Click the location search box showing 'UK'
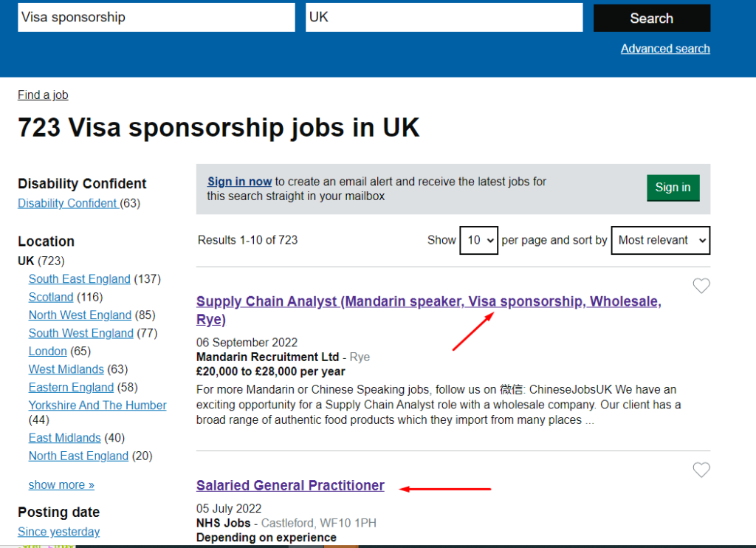This screenshot has height=548, width=756. [444, 18]
